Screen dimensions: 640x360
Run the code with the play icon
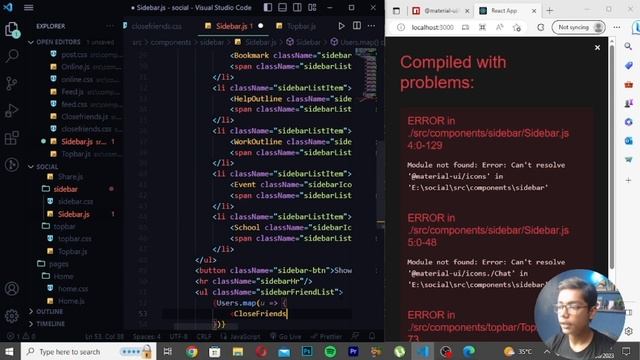(x=341, y=26)
